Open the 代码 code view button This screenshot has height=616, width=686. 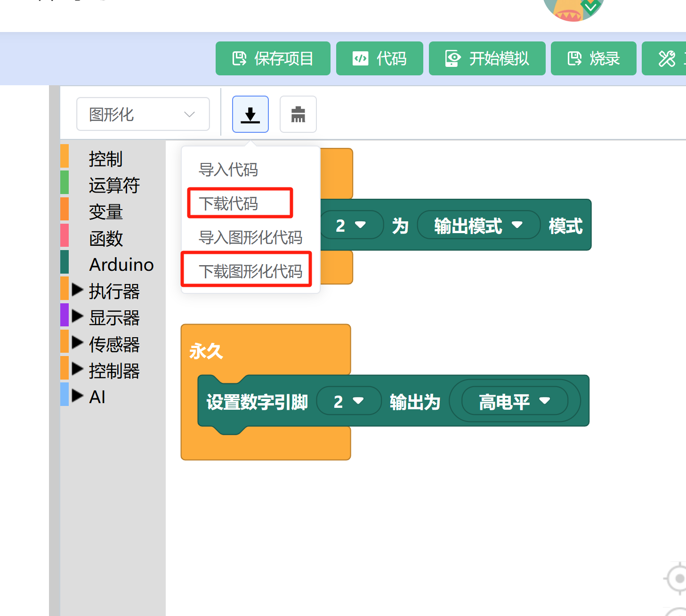(x=379, y=58)
